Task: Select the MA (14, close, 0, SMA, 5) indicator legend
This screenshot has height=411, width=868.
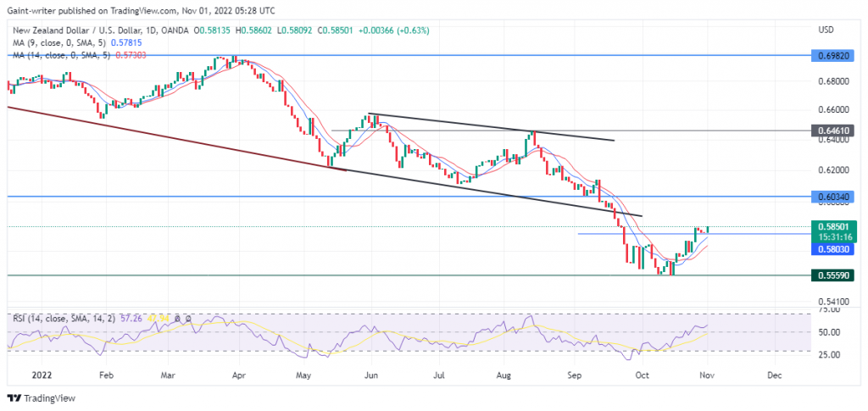Action: pos(61,55)
